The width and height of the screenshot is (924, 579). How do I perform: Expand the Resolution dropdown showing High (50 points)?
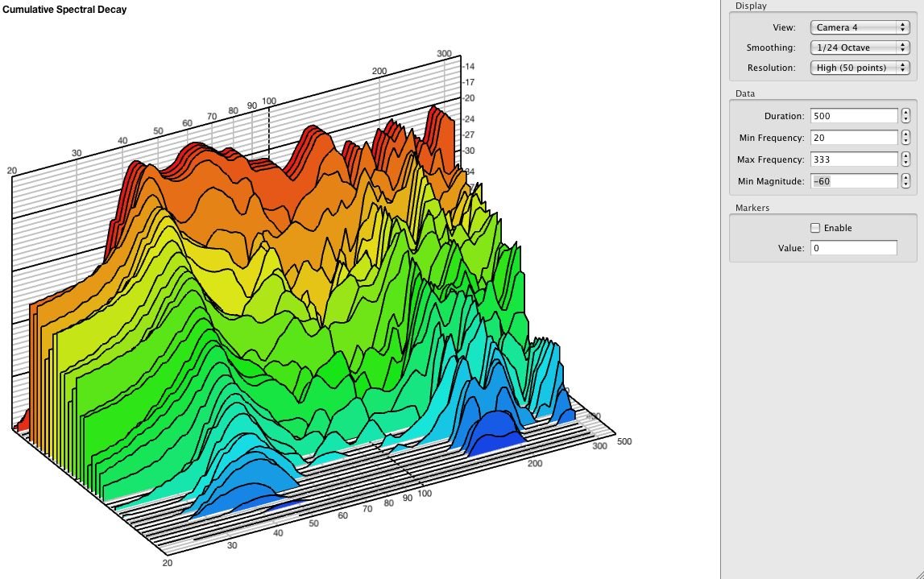point(860,68)
